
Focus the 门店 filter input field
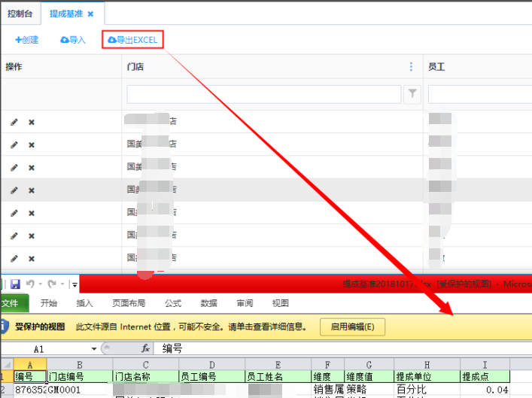tap(264, 94)
